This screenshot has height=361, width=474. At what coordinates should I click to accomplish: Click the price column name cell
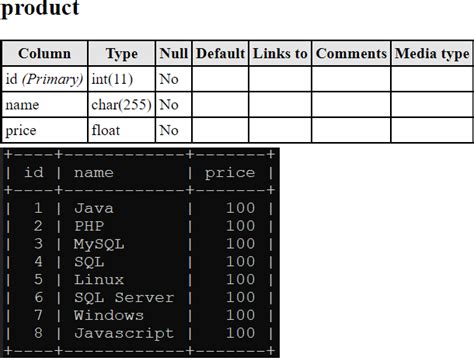pyautogui.click(x=45, y=130)
